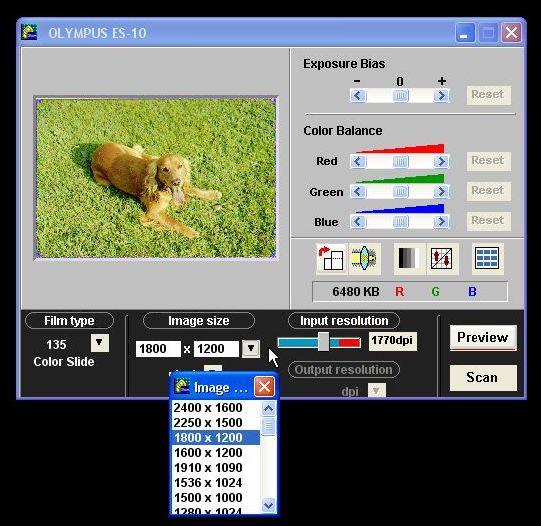Viewport: 541px width, 526px height.
Task: Increase Blue balance with right arrow
Action: tap(441, 221)
